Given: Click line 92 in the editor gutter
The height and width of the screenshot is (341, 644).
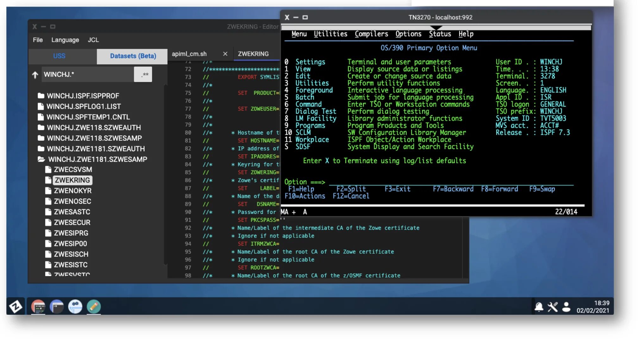Looking at the screenshot, I should [188, 228].
